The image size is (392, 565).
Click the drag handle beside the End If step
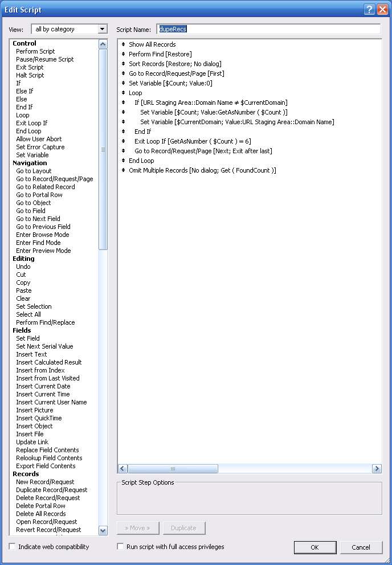123,132
